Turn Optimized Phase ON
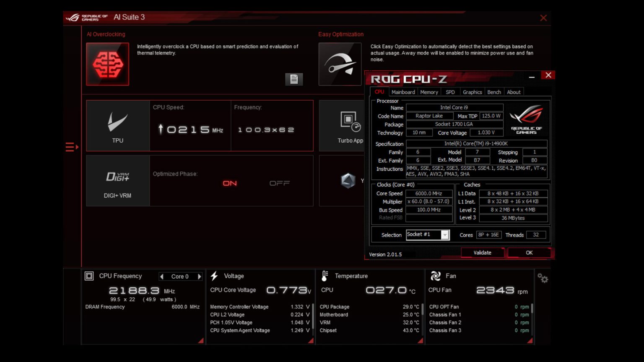The width and height of the screenshot is (644, 362). coord(230,183)
